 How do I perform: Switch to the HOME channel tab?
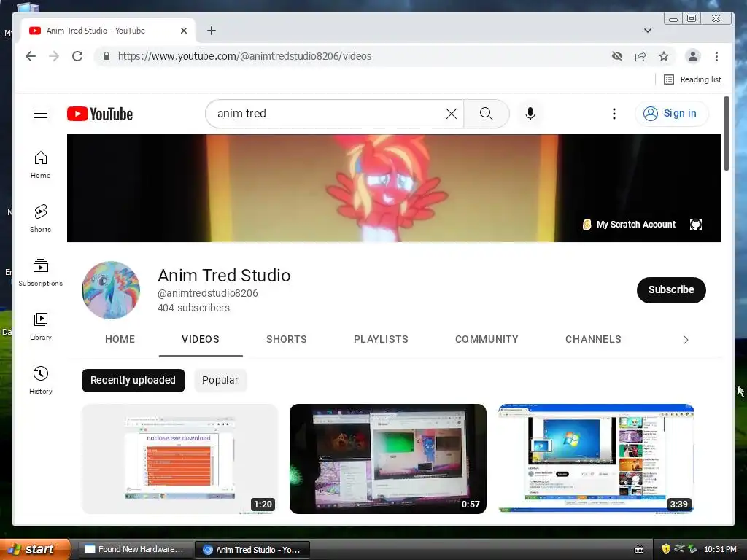coord(120,339)
